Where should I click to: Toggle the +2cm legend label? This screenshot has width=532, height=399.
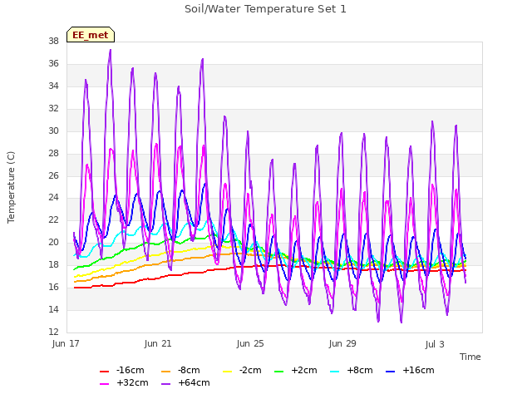pyautogui.click(x=304, y=370)
